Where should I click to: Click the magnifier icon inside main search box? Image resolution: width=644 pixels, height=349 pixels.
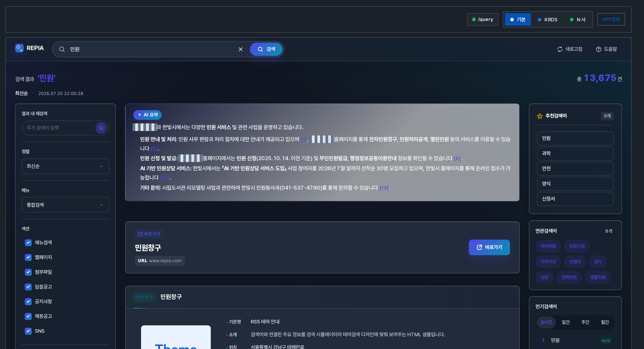click(x=62, y=49)
